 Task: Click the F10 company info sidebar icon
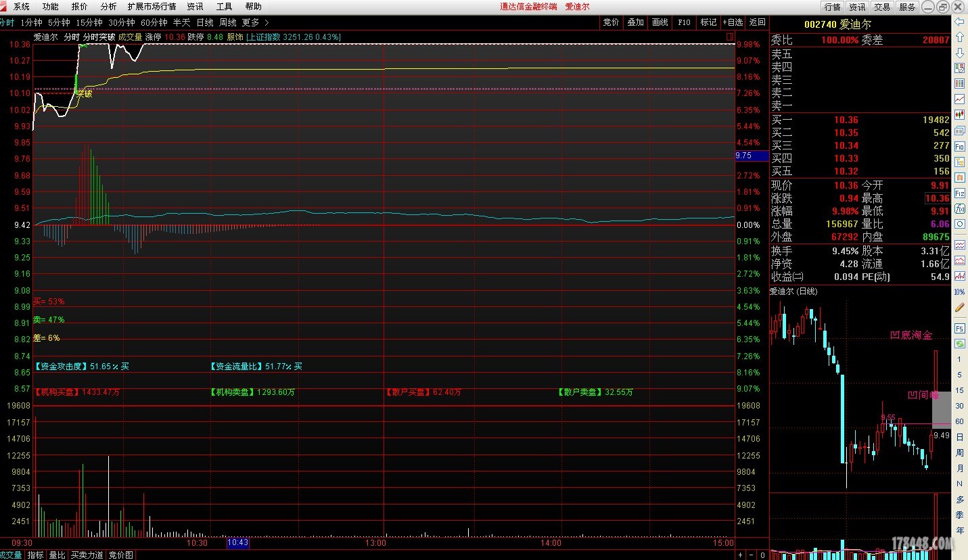(959, 146)
